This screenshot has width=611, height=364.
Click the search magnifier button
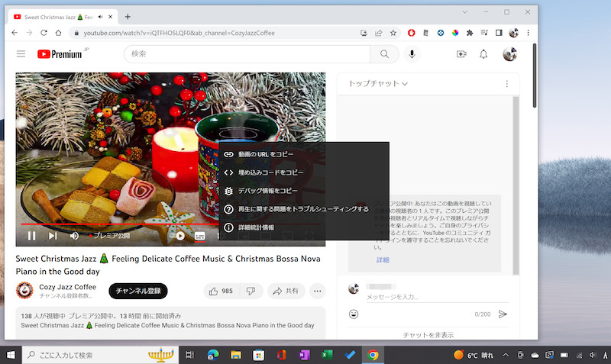click(384, 54)
